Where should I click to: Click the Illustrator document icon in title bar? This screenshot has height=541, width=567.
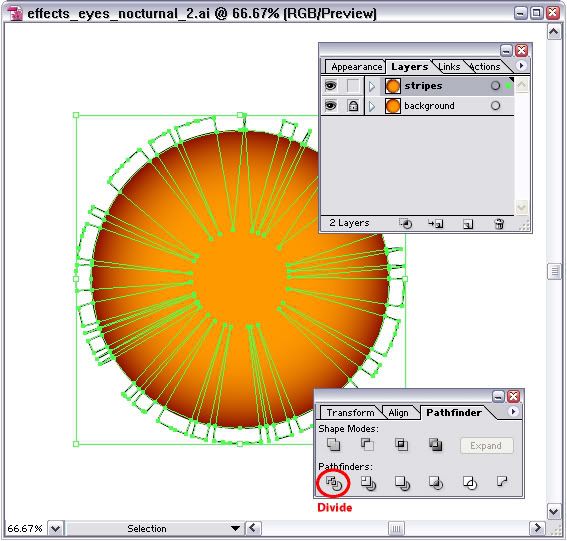pos(15,14)
